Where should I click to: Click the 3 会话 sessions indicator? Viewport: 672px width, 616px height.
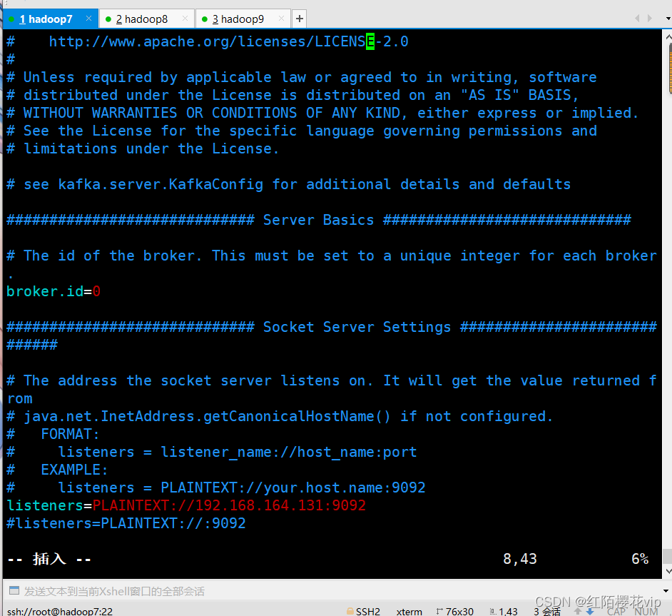pyautogui.click(x=547, y=612)
